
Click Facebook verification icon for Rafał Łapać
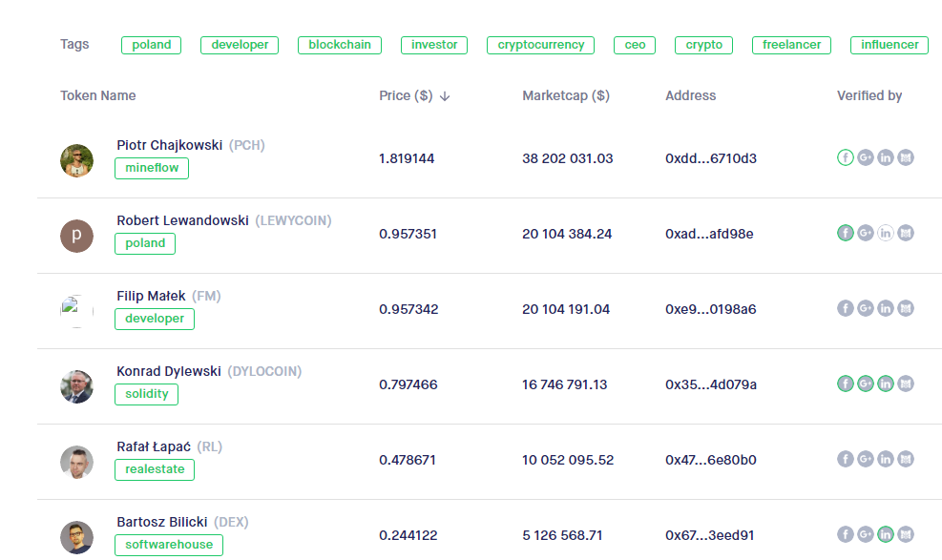pos(845,459)
